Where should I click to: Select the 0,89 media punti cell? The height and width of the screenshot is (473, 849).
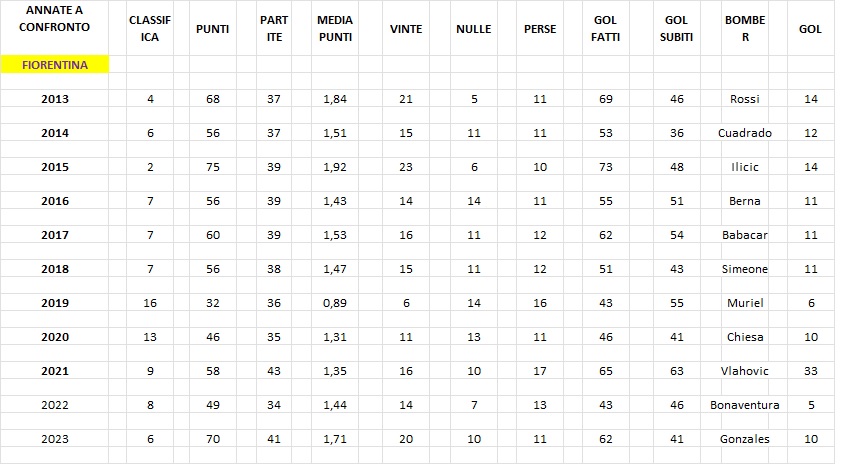[335, 303]
